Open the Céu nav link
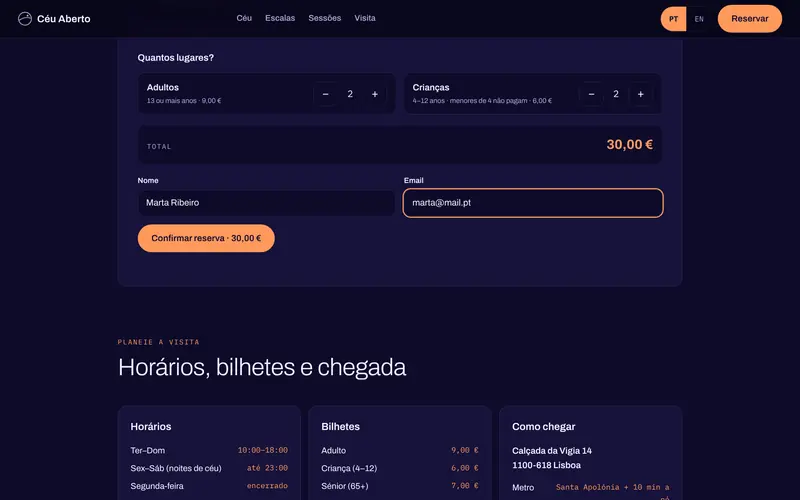 pyautogui.click(x=244, y=18)
